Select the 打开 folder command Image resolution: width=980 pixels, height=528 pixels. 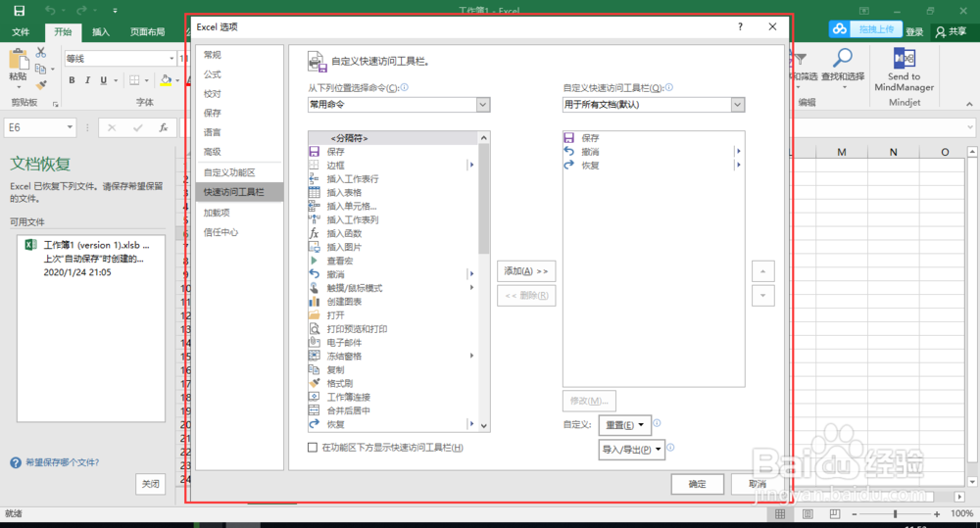393,314
